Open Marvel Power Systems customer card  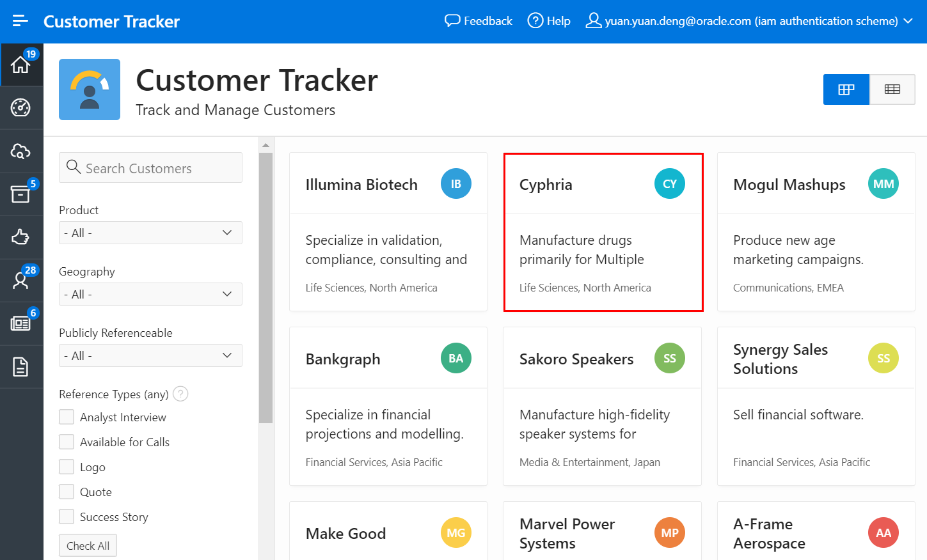coord(602,531)
